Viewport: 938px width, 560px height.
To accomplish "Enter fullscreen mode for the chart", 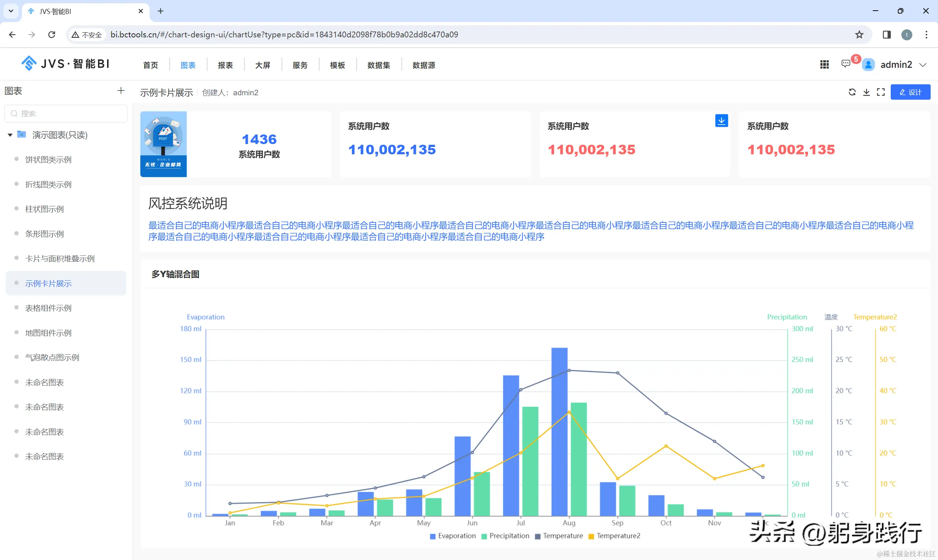I will [881, 92].
